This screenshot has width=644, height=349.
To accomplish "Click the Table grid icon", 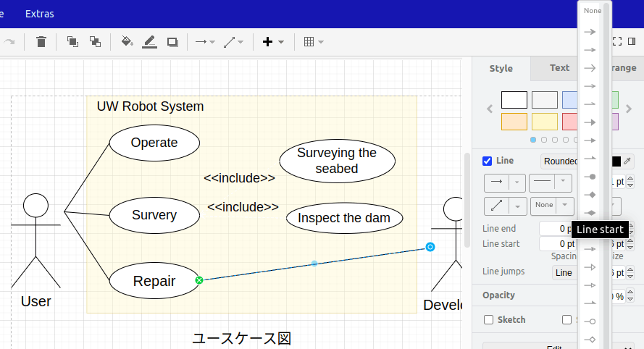I will (x=309, y=42).
